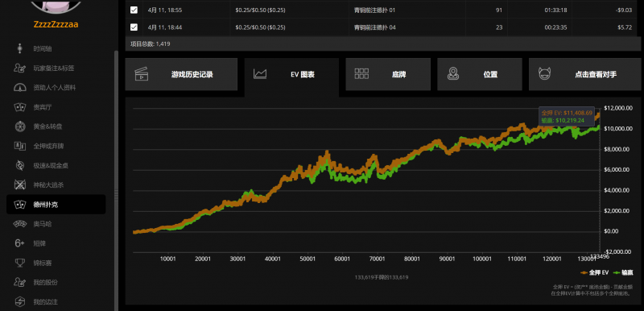Select 德州扑克 menu label

46,205
